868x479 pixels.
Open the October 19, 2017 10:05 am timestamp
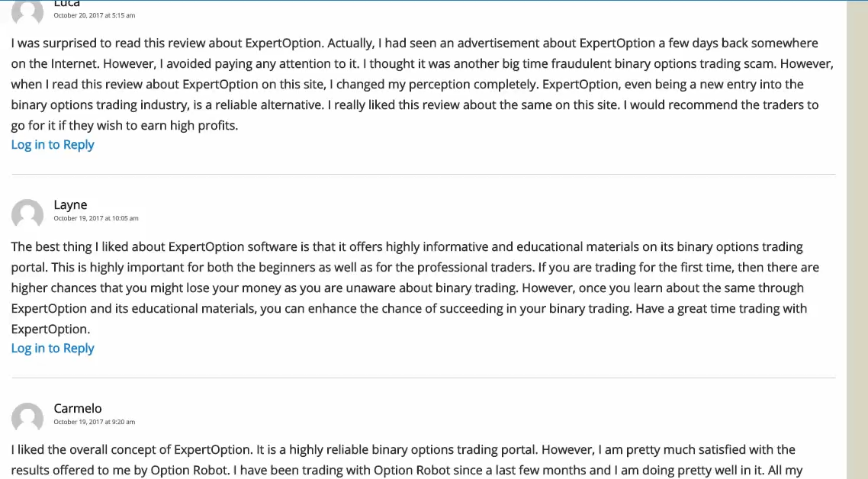coord(96,218)
